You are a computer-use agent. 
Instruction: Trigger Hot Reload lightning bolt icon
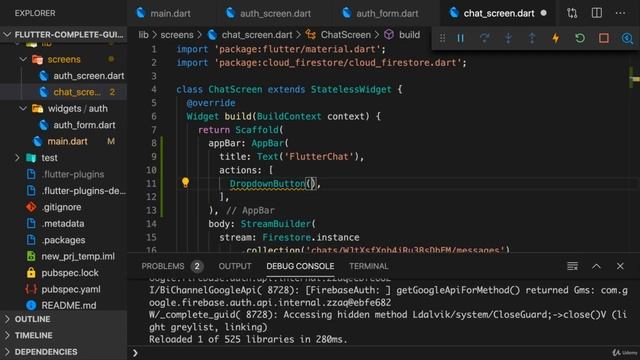click(x=556, y=38)
